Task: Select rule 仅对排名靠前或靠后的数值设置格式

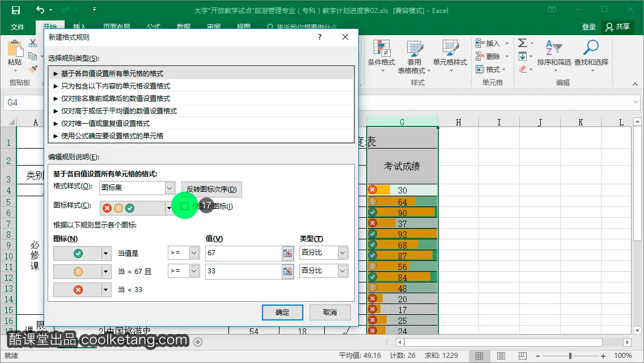Action: [x=201, y=98]
